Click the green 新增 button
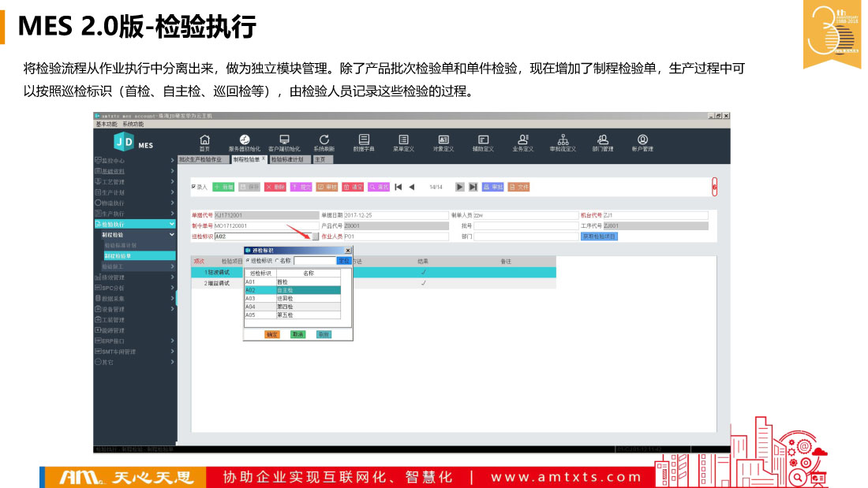This screenshot has height=488, width=868. pos(224,187)
